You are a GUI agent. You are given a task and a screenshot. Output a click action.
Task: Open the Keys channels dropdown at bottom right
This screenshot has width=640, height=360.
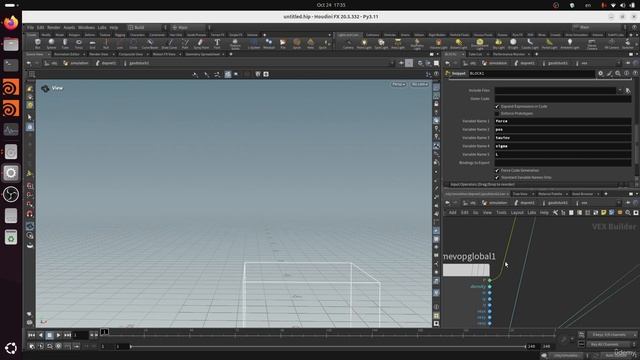point(611,335)
